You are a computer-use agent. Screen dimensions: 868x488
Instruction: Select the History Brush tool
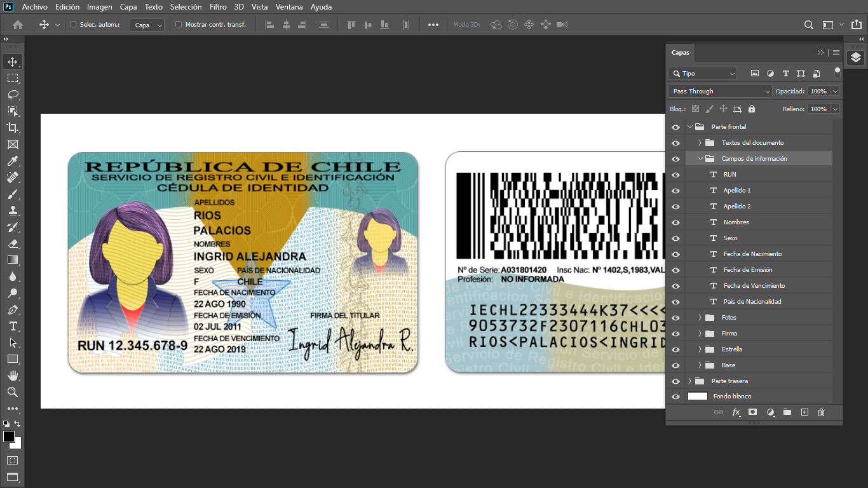pyautogui.click(x=12, y=227)
